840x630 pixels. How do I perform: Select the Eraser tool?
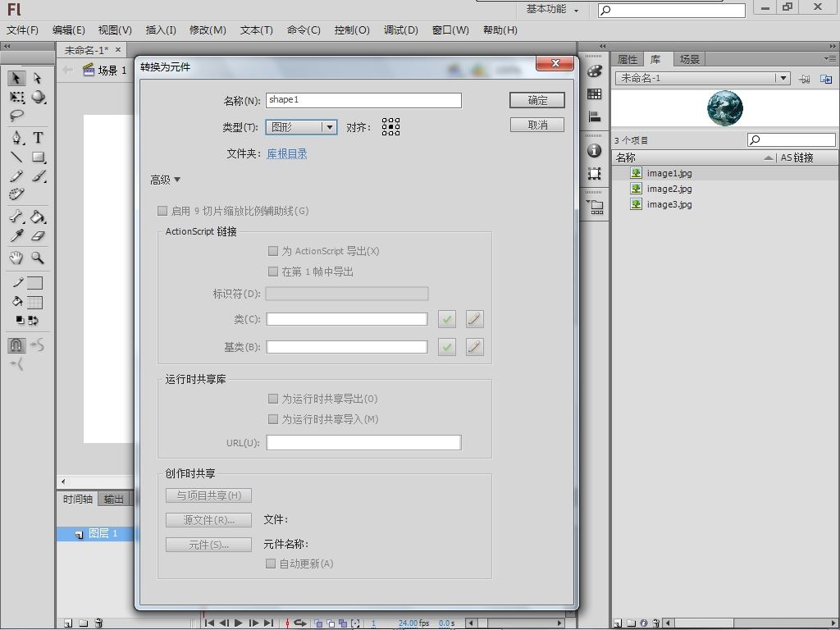pyautogui.click(x=38, y=235)
